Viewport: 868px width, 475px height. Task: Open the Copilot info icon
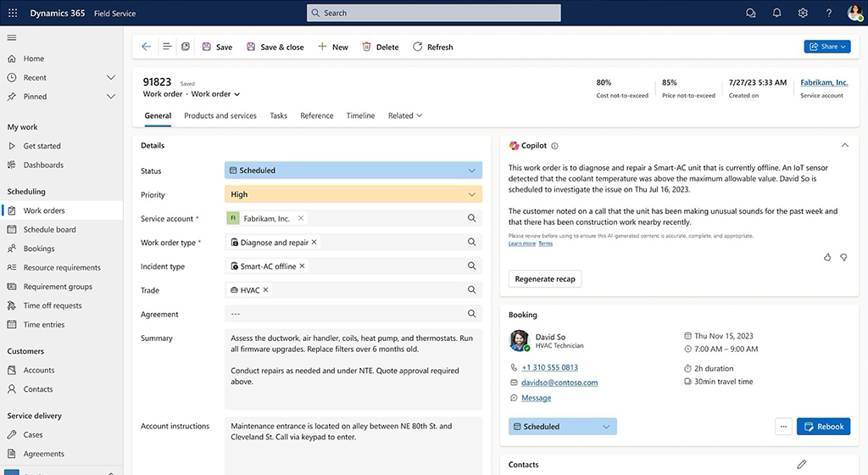(x=554, y=146)
